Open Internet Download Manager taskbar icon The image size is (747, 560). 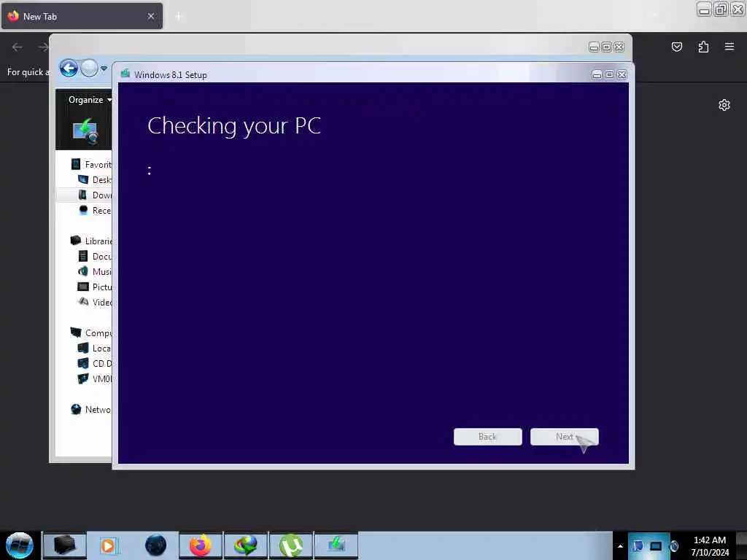[x=246, y=545]
